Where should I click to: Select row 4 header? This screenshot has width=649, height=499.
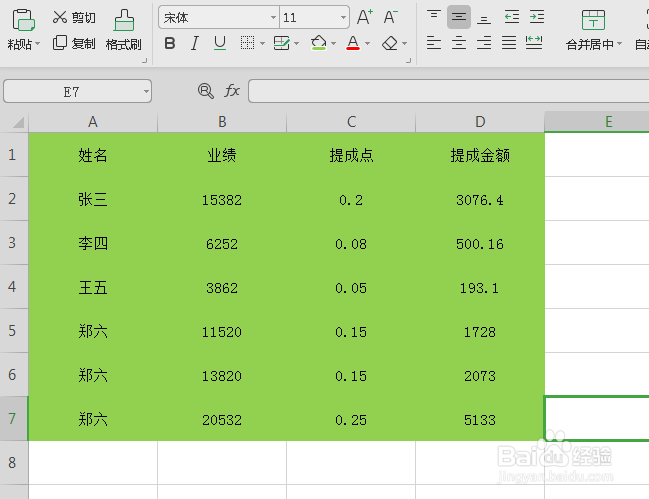(x=14, y=287)
